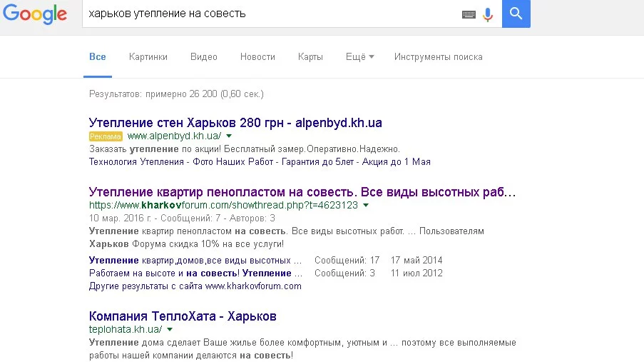Screen dimensions: 644x362
Task: Start voice search with microphone icon
Action: 488,15
